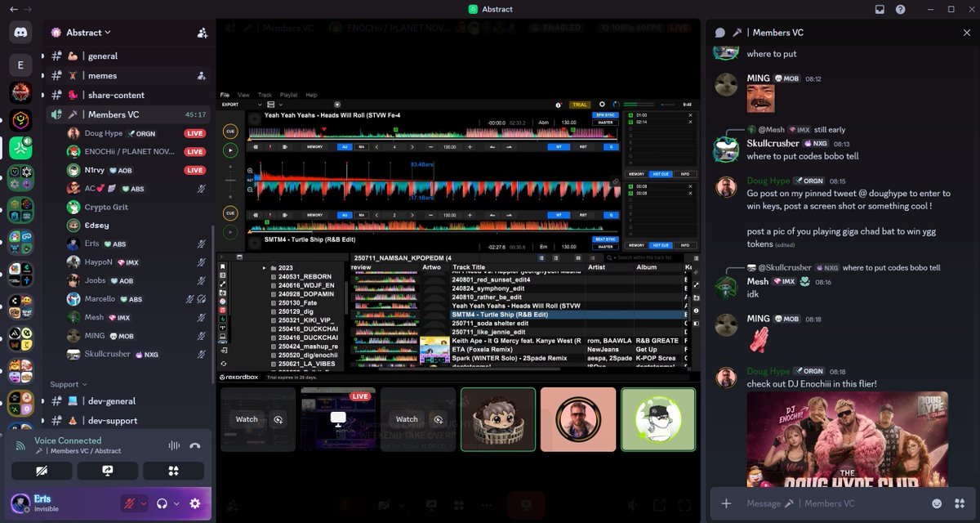980x523 pixels.
Task: Open the dev-support channel
Action: (x=129, y=420)
